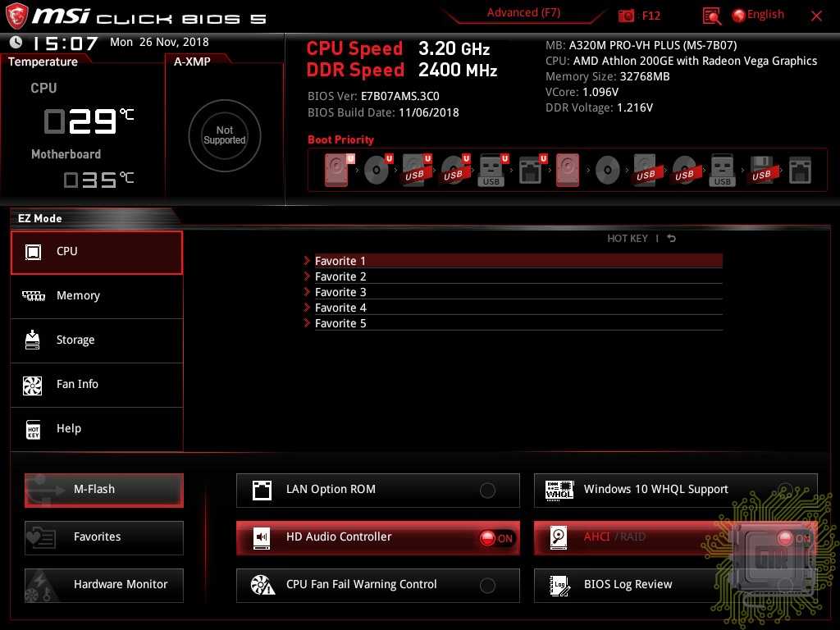Click the hotkey undo arrow icon

[x=671, y=239]
